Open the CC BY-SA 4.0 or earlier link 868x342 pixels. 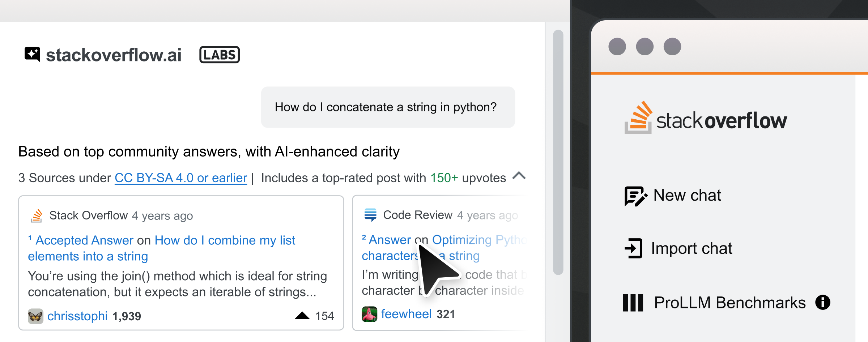(181, 178)
